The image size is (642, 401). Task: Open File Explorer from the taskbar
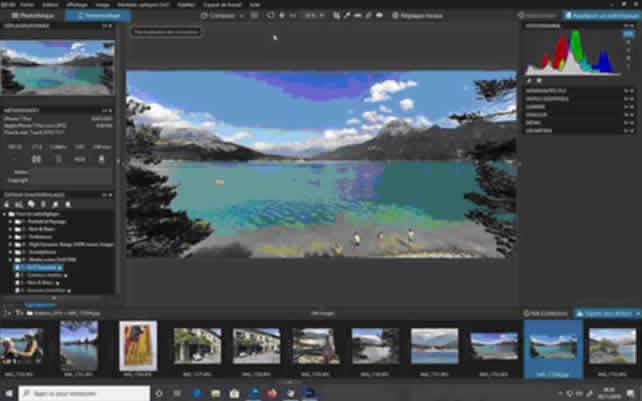[215, 393]
